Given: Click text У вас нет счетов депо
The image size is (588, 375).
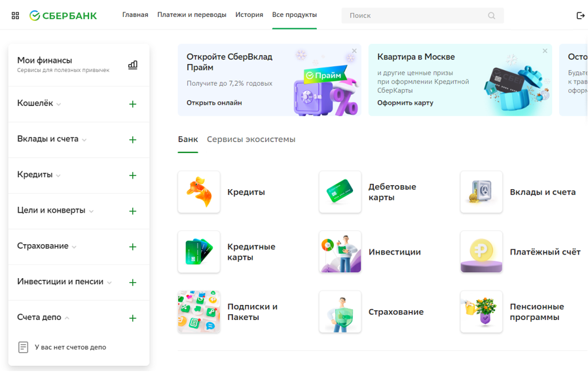Looking at the screenshot, I should [x=71, y=348].
